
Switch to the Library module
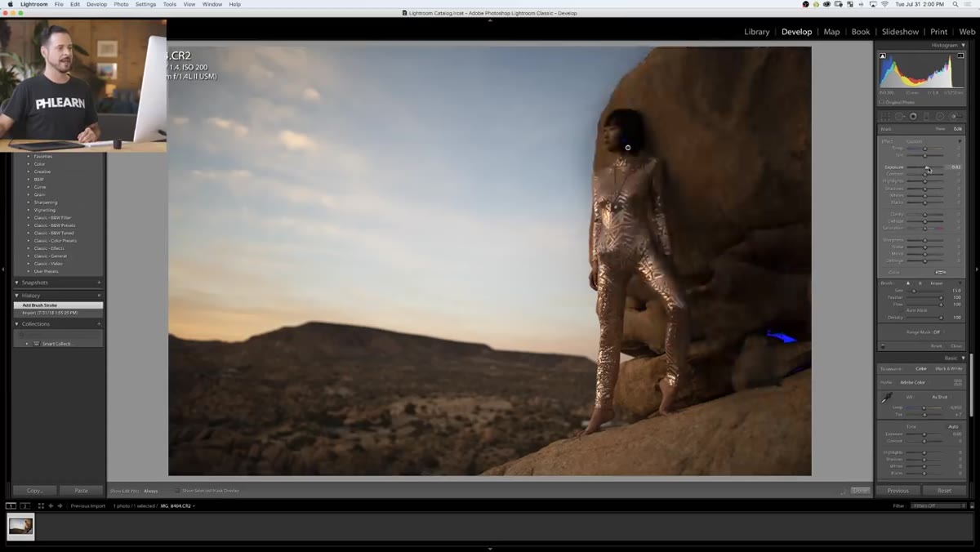756,32
